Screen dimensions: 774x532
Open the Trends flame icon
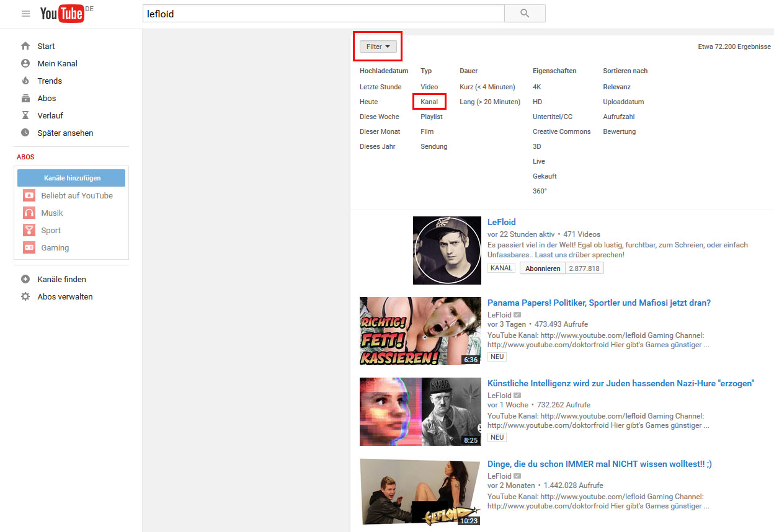[x=25, y=81]
